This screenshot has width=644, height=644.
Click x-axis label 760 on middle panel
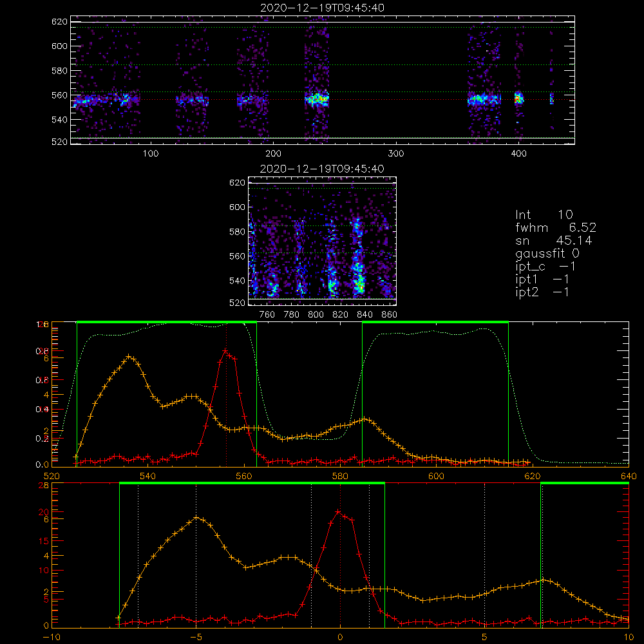coord(267,315)
